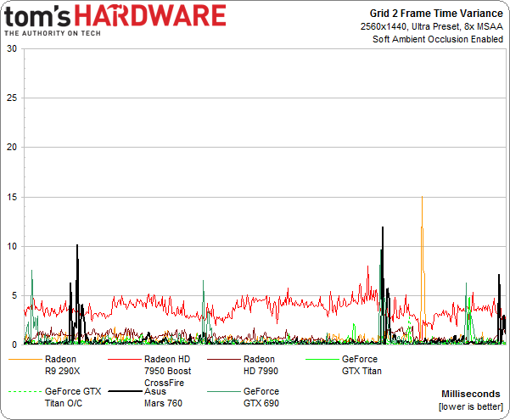This screenshot has width=510, height=420.
Task: Select the 'GeForce GTX Titan' legend label
Action: 361,365
